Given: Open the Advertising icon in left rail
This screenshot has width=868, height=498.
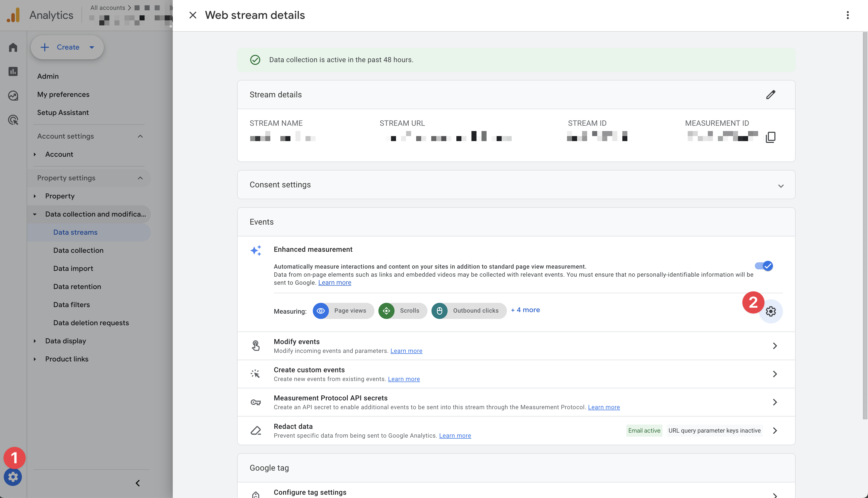Looking at the screenshot, I should [13, 120].
